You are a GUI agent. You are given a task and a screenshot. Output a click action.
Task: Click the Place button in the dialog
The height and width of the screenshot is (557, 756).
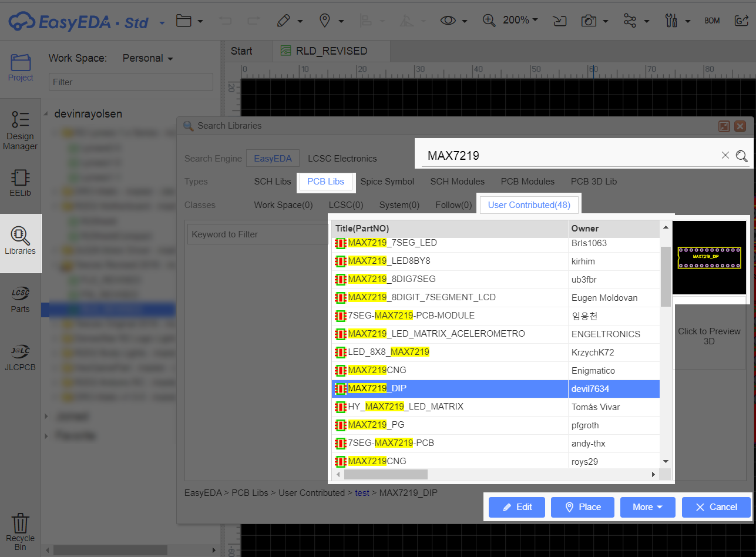(583, 507)
